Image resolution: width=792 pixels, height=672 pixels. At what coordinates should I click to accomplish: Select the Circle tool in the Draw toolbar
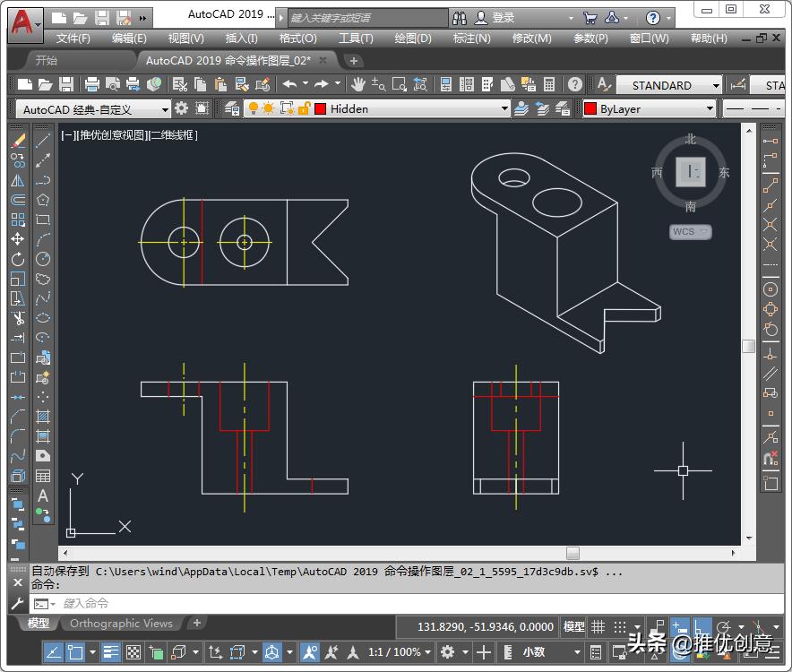42,260
